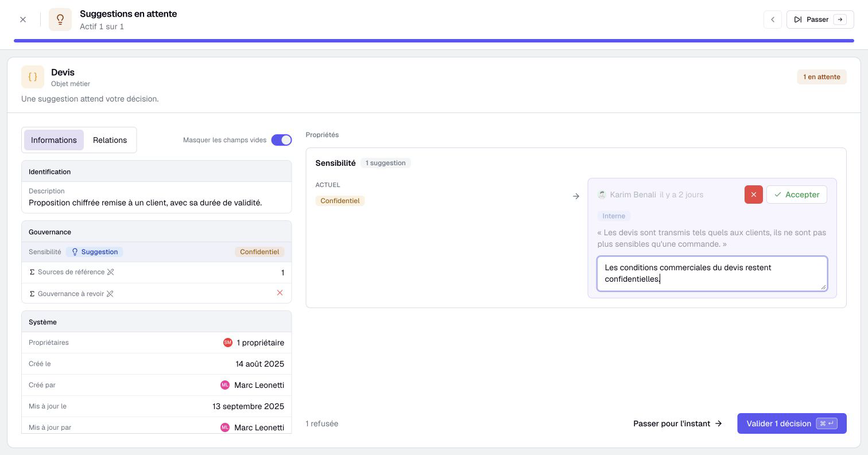Click the purple progress bar at top
This screenshot has height=455, width=868.
click(x=434, y=41)
